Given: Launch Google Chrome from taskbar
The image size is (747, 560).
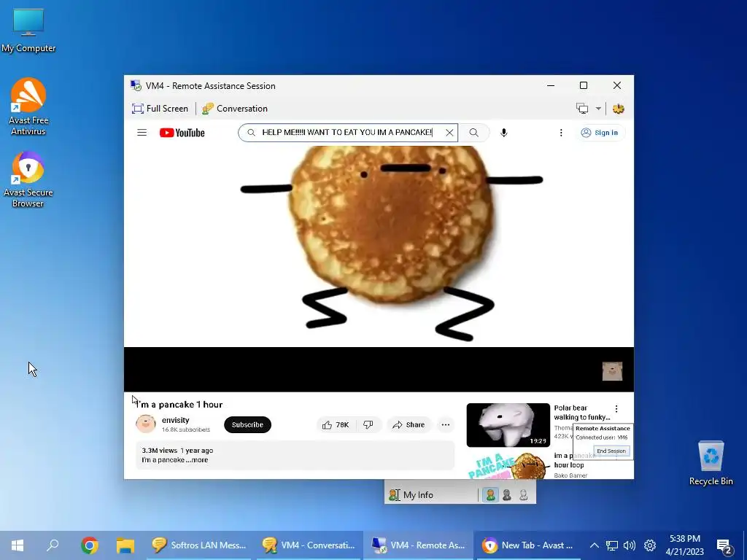Looking at the screenshot, I should 90,545.
